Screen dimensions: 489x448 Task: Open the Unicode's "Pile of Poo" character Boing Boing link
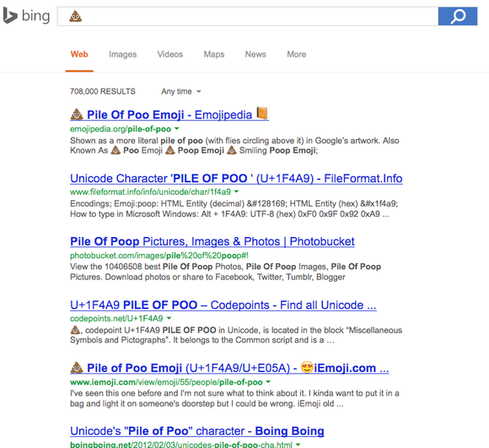pos(197,431)
